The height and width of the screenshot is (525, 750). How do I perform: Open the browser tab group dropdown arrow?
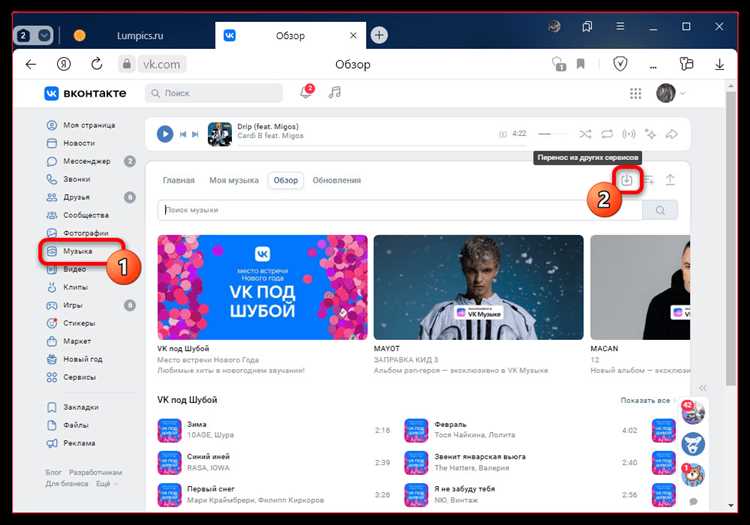[44, 35]
